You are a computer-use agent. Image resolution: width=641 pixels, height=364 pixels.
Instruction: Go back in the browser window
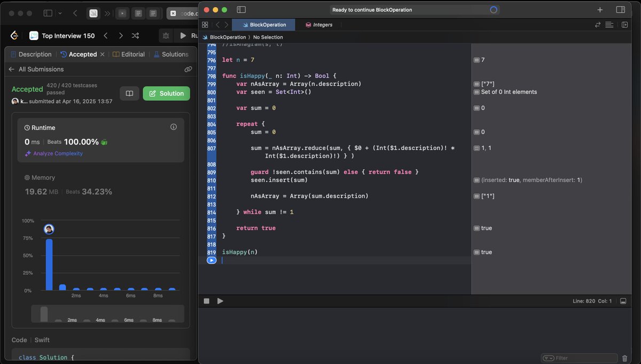[x=75, y=13]
